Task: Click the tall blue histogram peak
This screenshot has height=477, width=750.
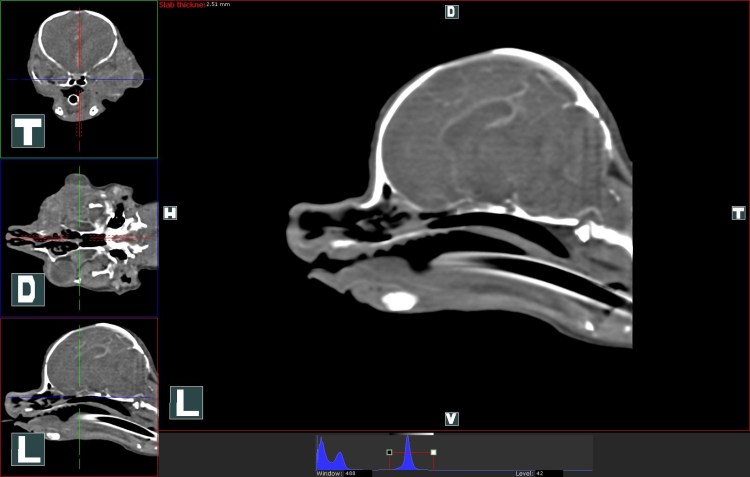Action: [x=408, y=452]
